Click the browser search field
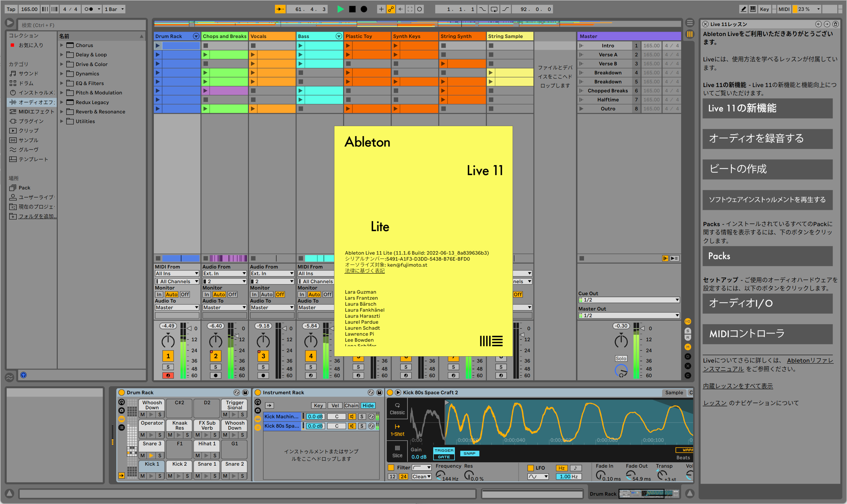The height and width of the screenshot is (504, 847). pos(81,25)
